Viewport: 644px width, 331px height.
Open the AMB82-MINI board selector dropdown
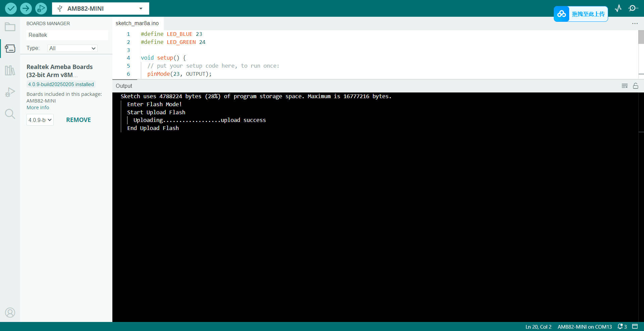100,8
